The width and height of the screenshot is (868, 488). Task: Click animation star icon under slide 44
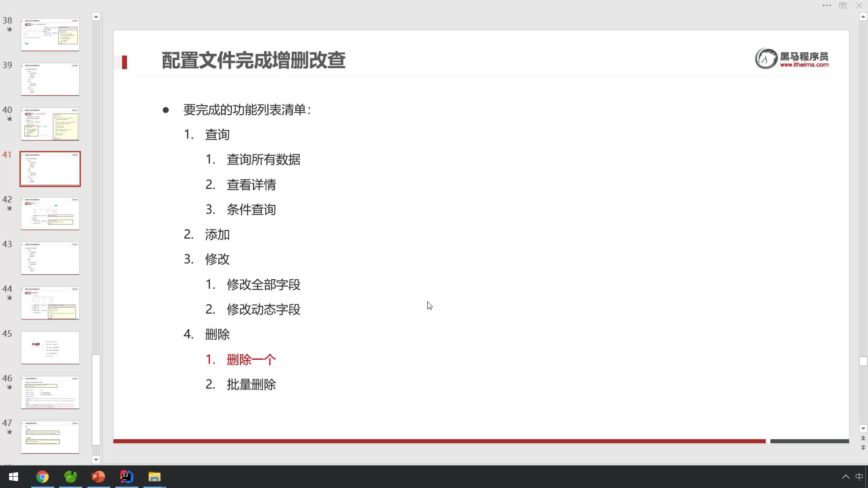9,298
